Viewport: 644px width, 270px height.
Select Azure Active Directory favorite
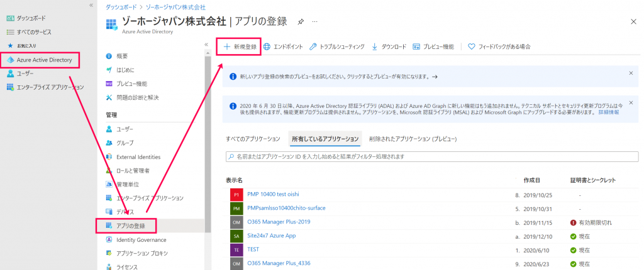pos(40,60)
